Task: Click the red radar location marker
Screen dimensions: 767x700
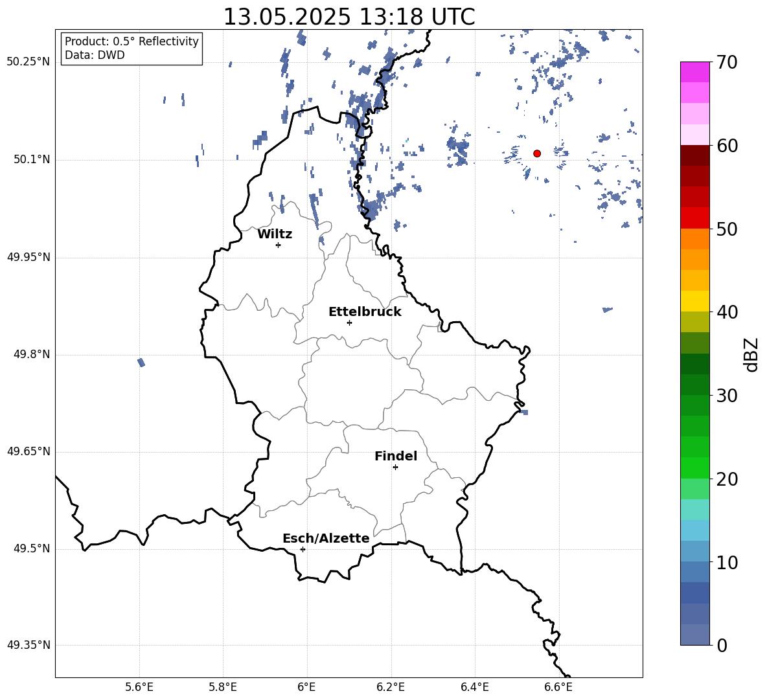Action: click(x=537, y=153)
